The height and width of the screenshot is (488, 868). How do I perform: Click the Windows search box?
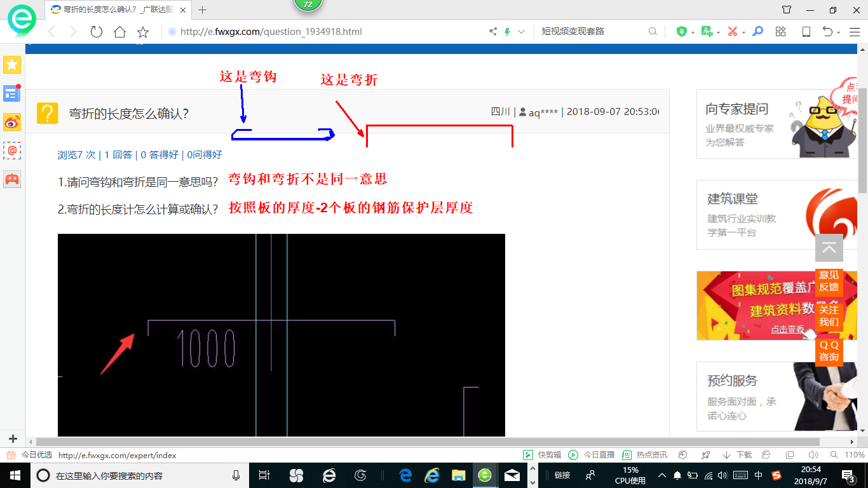click(140, 475)
